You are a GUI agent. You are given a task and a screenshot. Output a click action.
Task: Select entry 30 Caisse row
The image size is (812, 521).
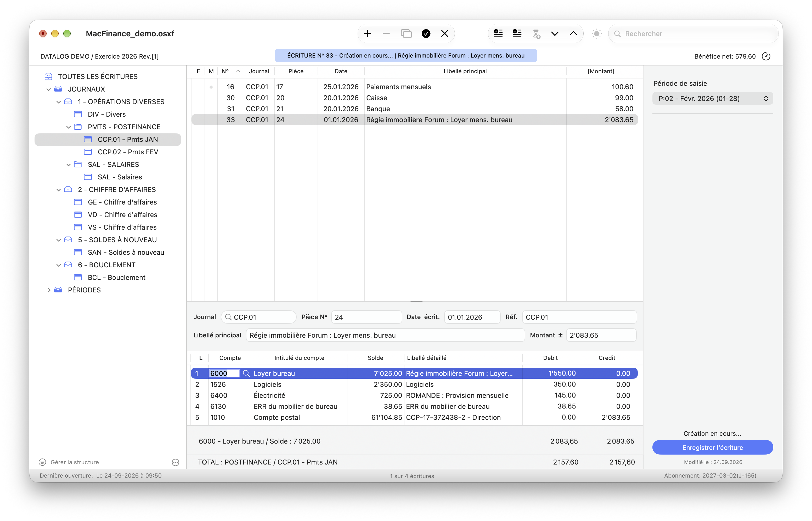click(x=414, y=98)
